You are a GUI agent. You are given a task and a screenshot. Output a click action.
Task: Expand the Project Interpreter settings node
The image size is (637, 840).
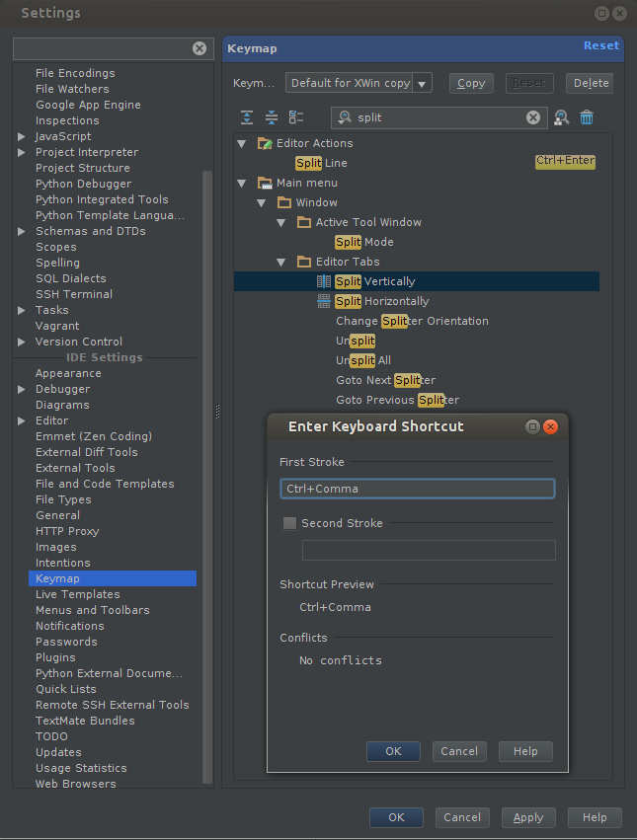(22, 152)
